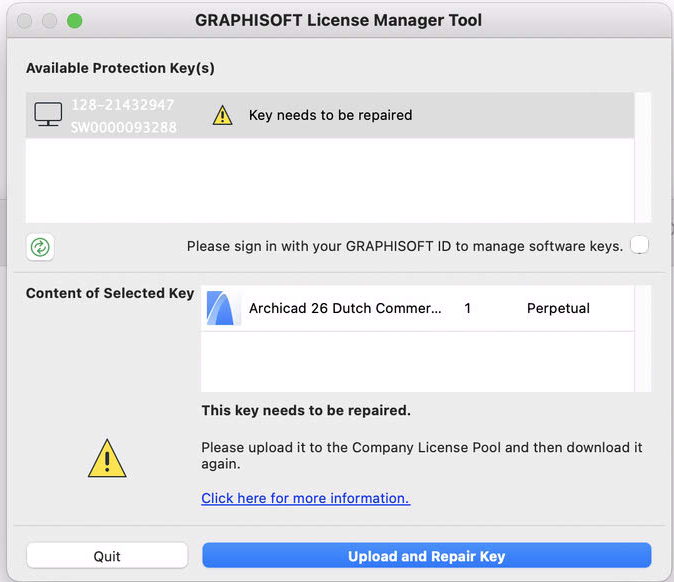The height and width of the screenshot is (582, 674).
Task: Click Upload and Repair Key
Action: pyautogui.click(x=426, y=556)
